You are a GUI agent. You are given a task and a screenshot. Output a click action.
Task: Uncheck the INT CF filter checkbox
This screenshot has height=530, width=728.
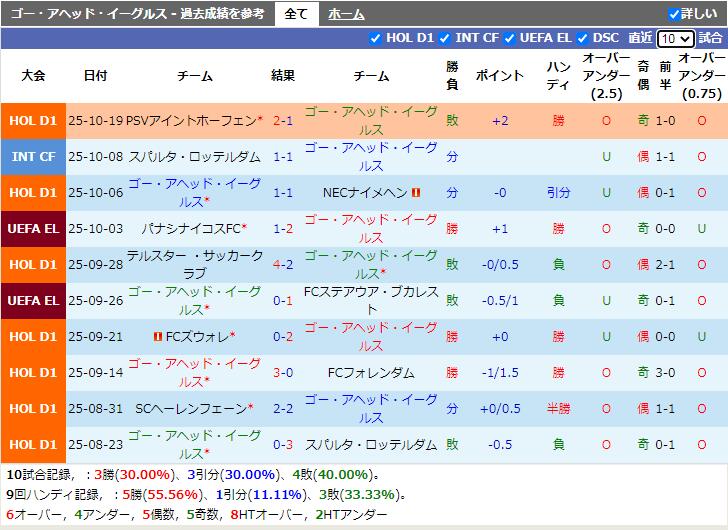coord(445,38)
